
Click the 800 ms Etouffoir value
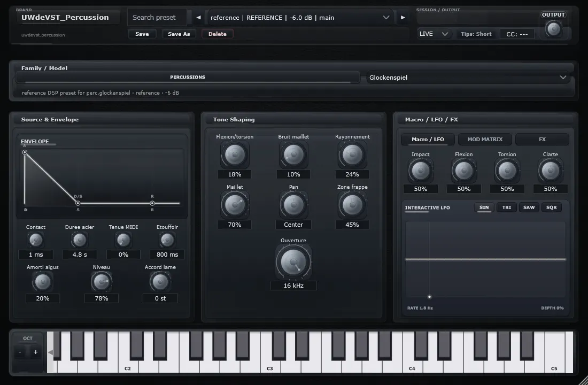click(167, 255)
